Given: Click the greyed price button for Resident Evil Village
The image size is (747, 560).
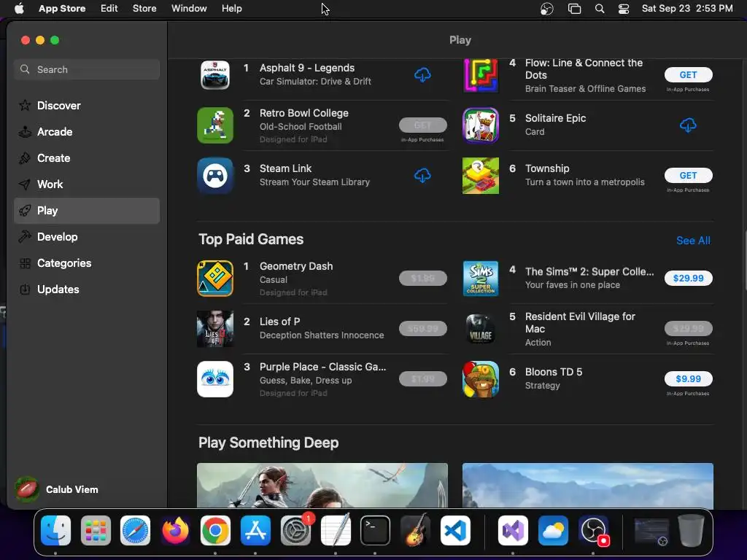Looking at the screenshot, I should tap(688, 329).
